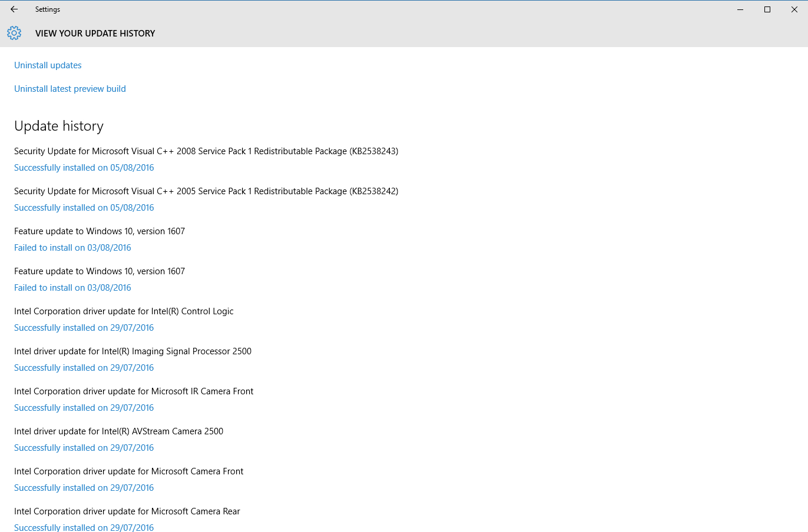The image size is (808, 532).
Task: Close the Settings window
Action: coord(794,9)
